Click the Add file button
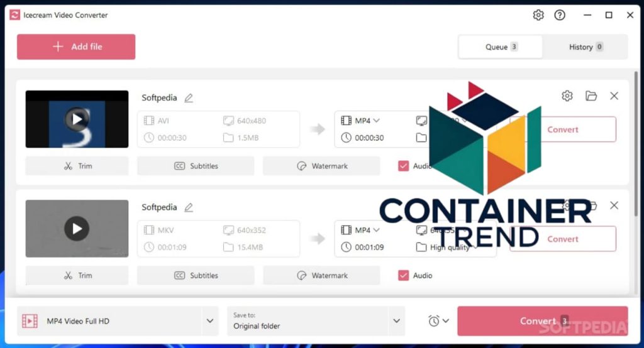Image resolution: width=644 pixels, height=348 pixels. tap(76, 46)
